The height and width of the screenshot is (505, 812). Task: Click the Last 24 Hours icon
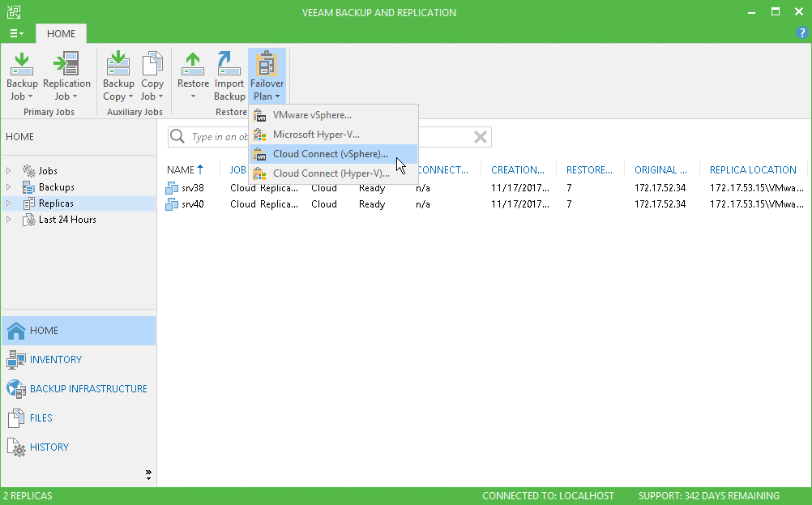pos(29,220)
